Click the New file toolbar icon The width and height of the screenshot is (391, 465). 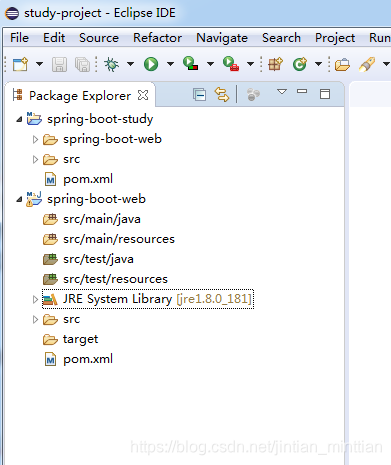20,64
